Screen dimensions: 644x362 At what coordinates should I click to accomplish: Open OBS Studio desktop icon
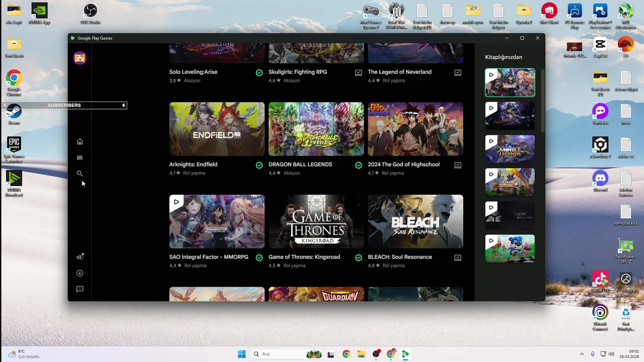90,14
